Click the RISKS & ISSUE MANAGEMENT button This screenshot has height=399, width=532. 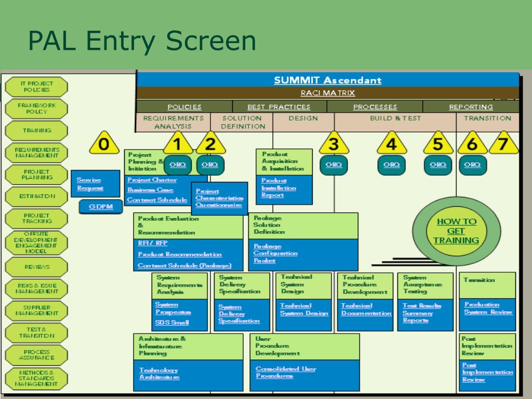click(x=36, y=289)
